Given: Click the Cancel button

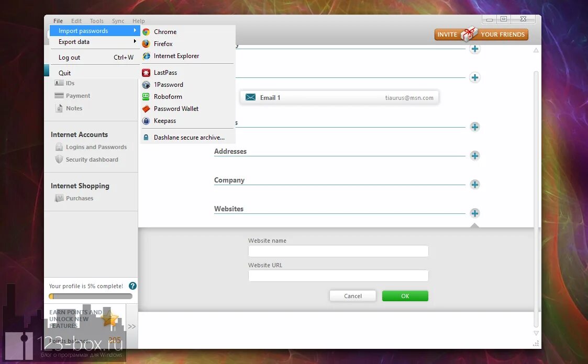Looking at the screenshot, I should (x=352, y=296).
